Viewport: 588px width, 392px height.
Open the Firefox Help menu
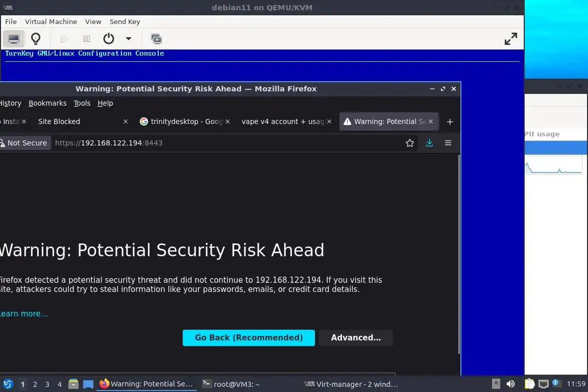click(105, 103)
